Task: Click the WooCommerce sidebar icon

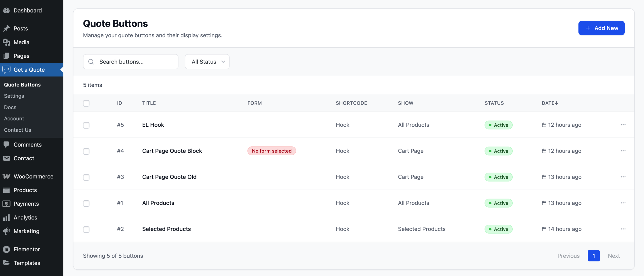Action: pos(6,176)
